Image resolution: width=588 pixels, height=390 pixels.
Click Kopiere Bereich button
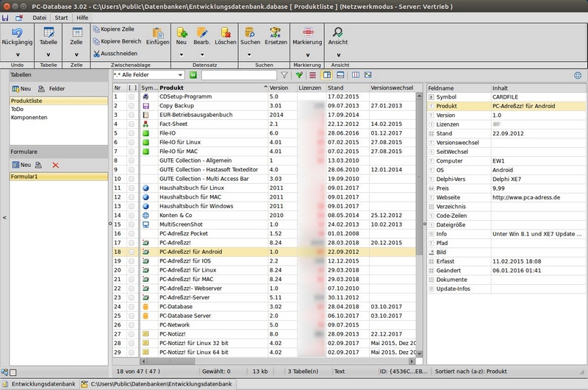coord(118,41)
